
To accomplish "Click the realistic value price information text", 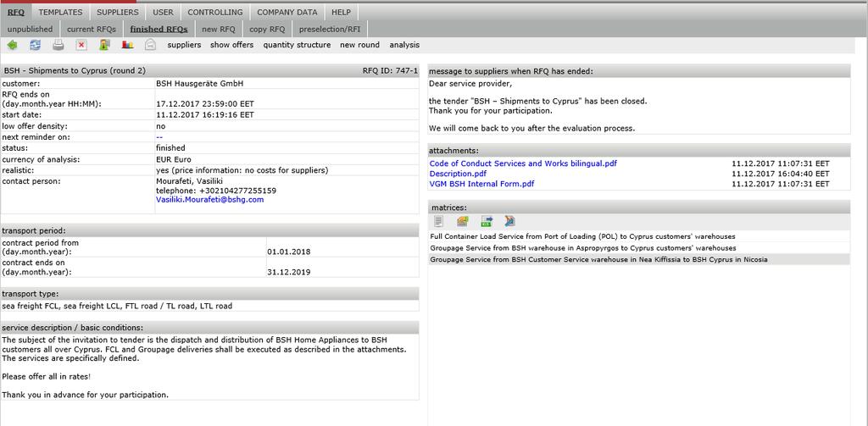I will (242, 170).
